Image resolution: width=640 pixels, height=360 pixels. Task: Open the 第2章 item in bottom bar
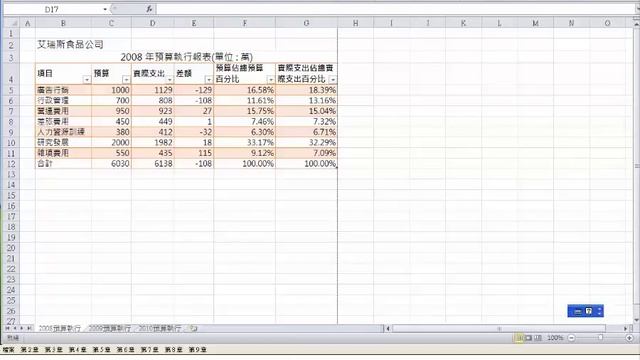click(x=30, y=350)
